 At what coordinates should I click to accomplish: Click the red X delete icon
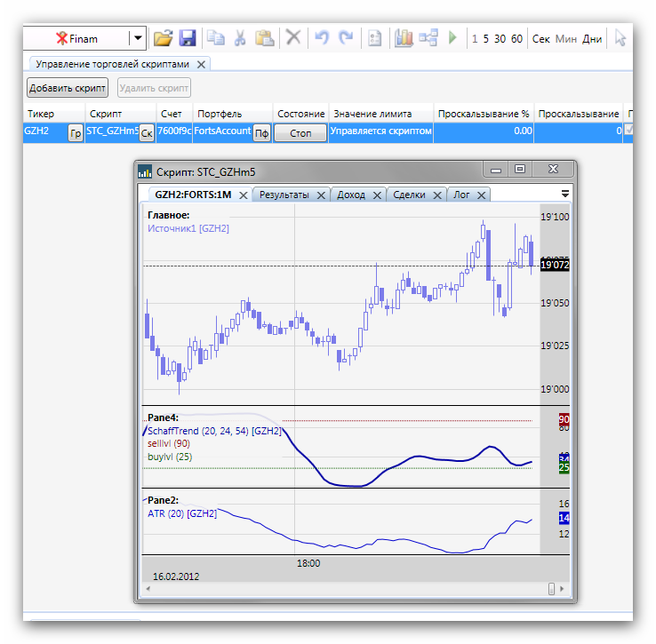coord(292,38)
